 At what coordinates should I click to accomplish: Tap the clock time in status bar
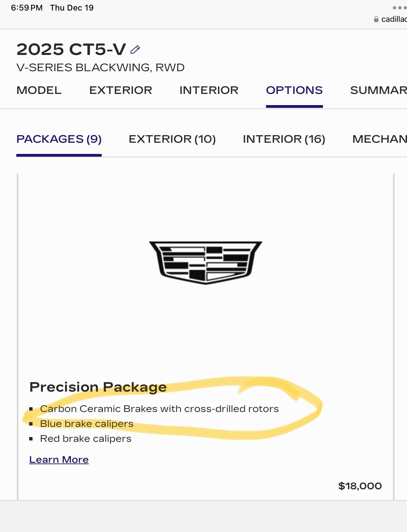27,8
